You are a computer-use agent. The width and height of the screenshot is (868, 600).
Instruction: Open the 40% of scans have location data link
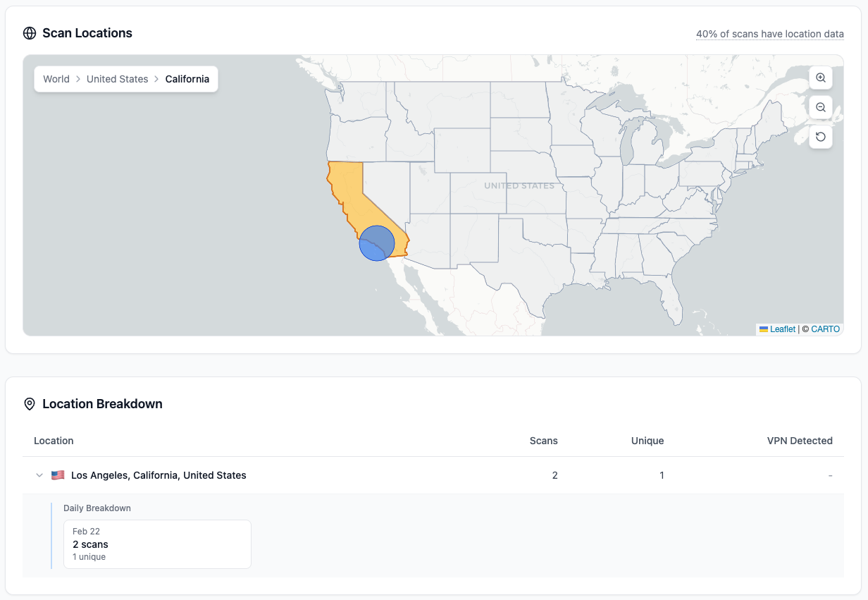point(769,34)
